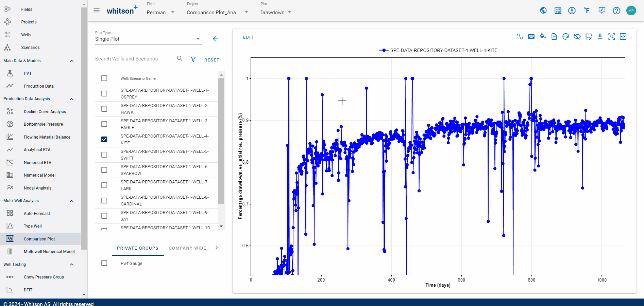Open the AP user avatar

[x=631, y=11]
